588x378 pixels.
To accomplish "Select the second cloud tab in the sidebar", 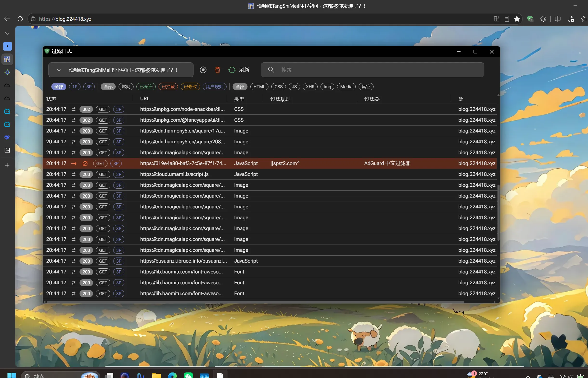I will tap(7, 98).
